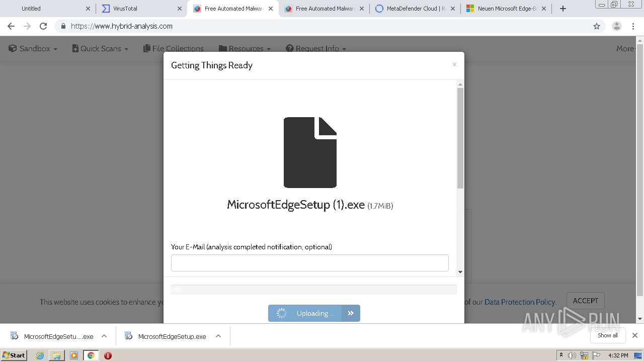Open the media player taskbar icon
The width and height of the screenshot is (644, 362).
point(74,355)
